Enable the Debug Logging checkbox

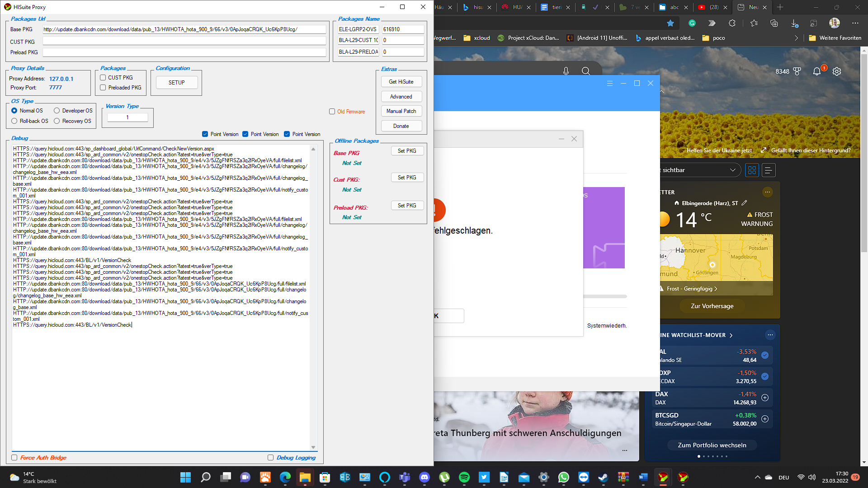click(271, 458)
